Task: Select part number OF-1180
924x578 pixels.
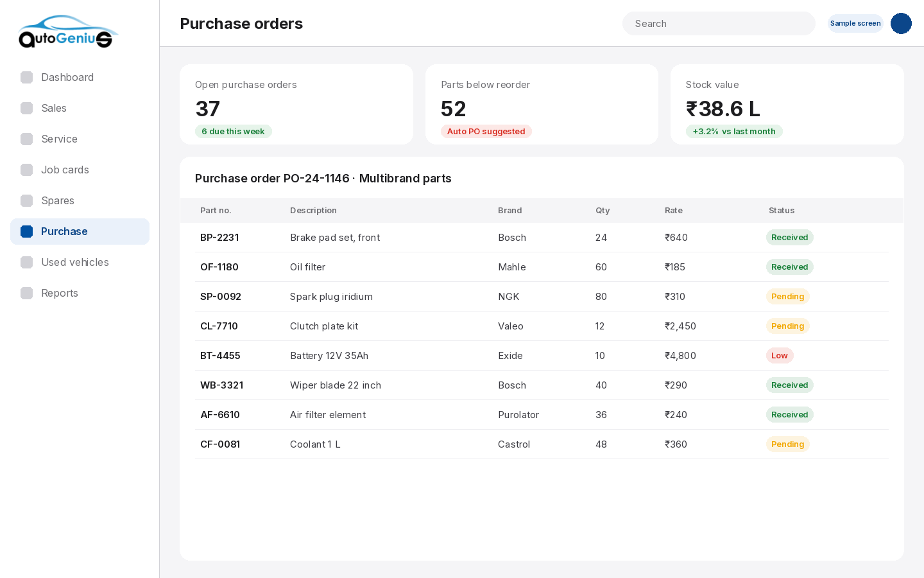Action: coord(219,267)
